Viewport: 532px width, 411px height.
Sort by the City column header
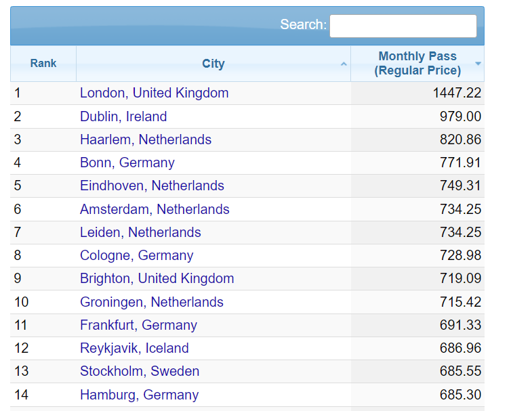[x=213, y=64]
